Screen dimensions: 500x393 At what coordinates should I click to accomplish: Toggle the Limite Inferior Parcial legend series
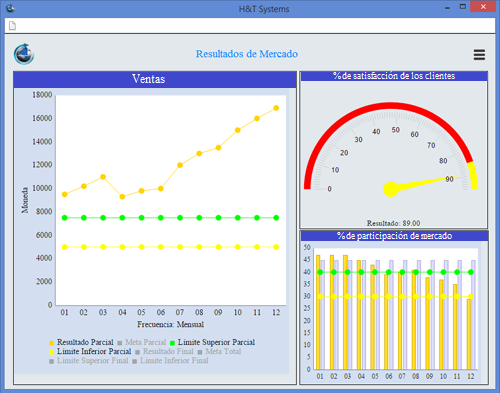[90, 351]
